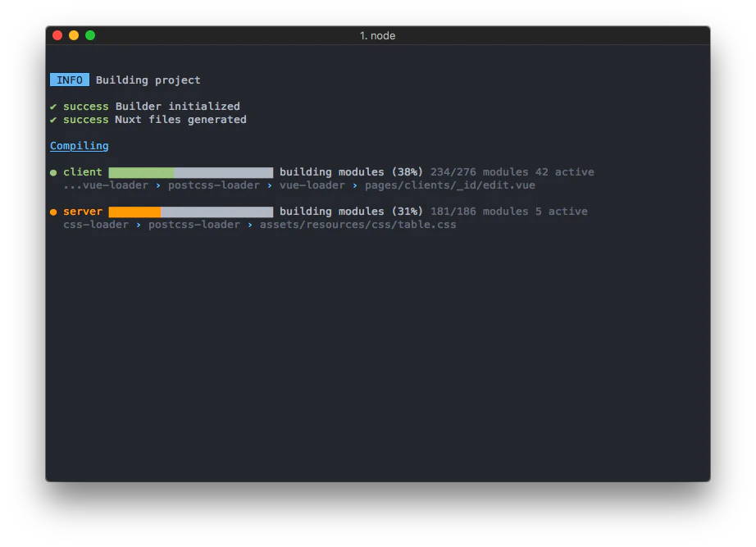Click '181/186 modules 5 active' text
Image resolution: width=756 pixels, height=547 pixels.
click(508, 212)
